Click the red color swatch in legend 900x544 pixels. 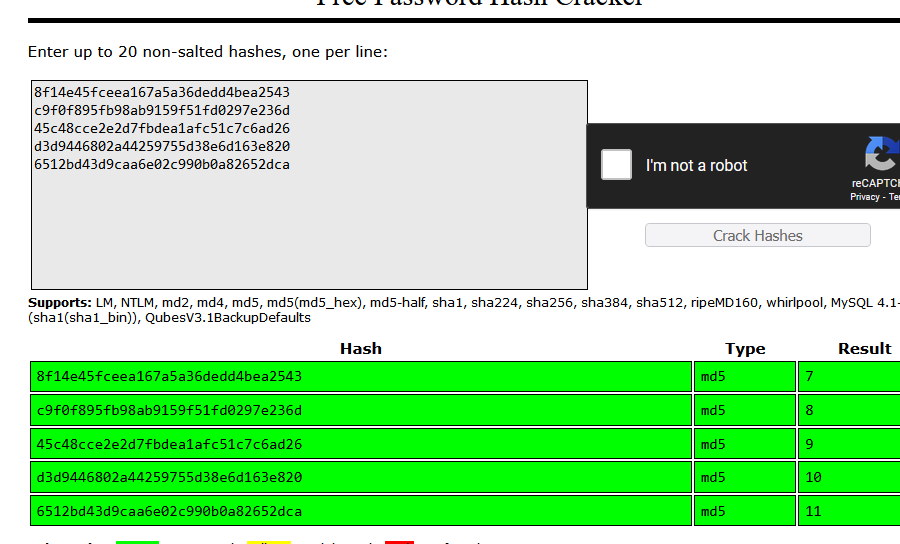click(399, 541)
